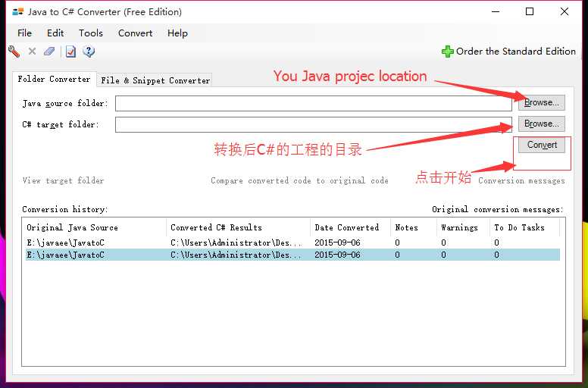Screen dimensions: 588x388
Task: Browse for the C# target folder
Action: point(542,124)
